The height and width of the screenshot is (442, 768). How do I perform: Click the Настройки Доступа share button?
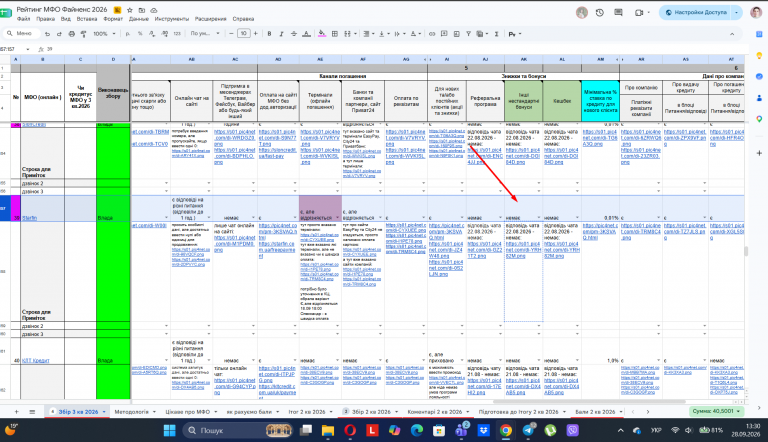click(x=696, y=12)
